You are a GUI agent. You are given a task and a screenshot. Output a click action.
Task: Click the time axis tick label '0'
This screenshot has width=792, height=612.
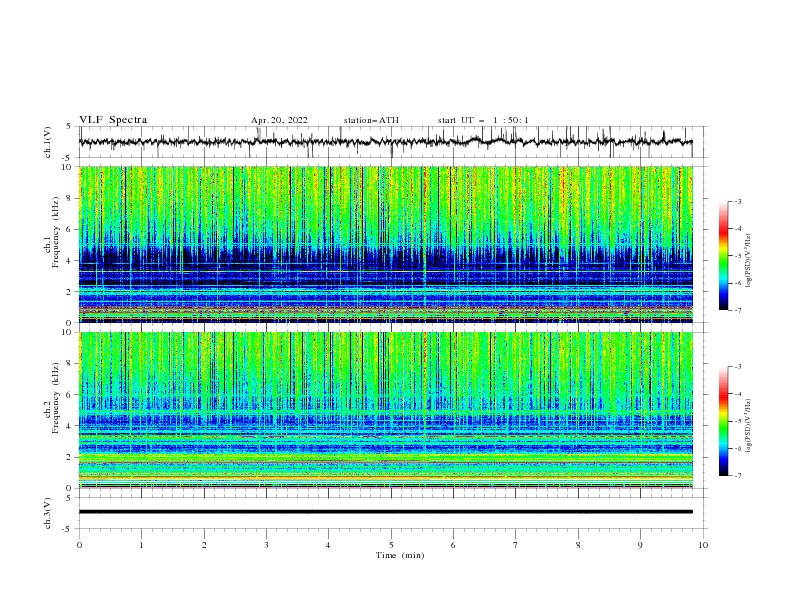(79, 545)
